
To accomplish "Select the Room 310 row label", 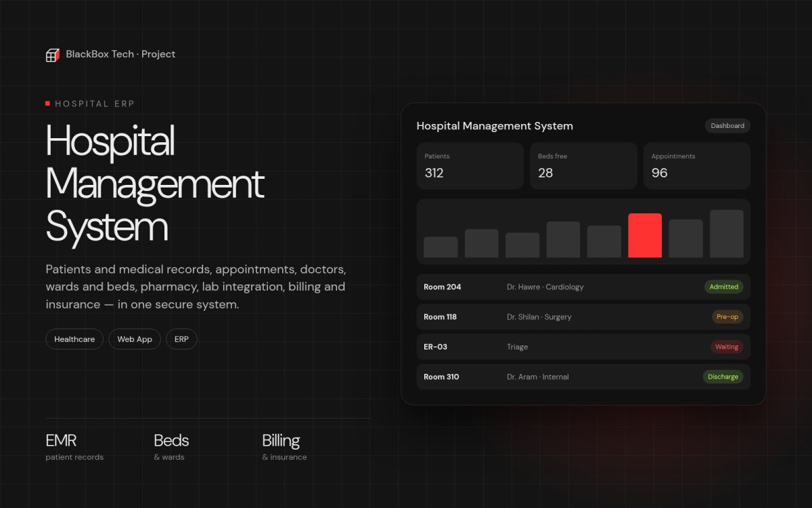I will pos(441,377).
